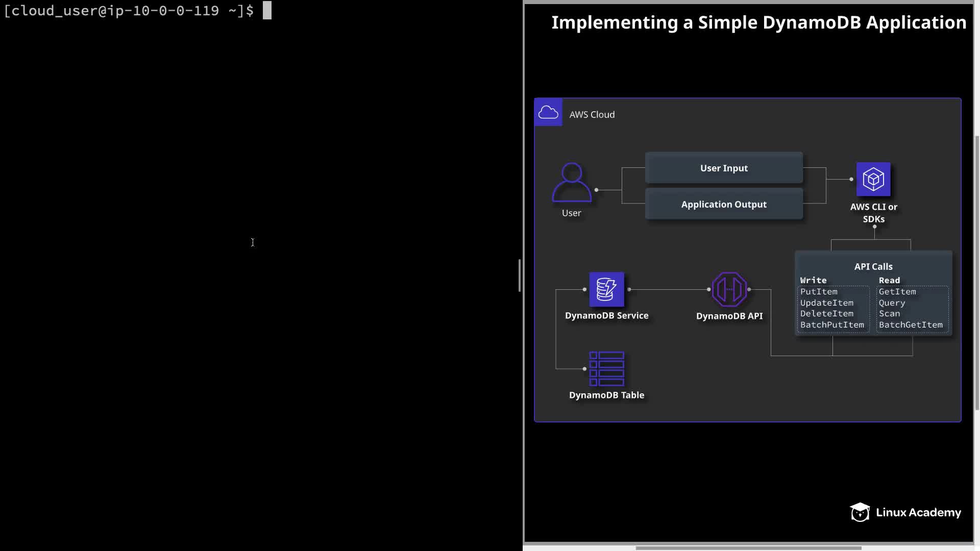Click the Linux Academy logo
Viewport: 980px width, 551px height.
[x=905, y=512]
